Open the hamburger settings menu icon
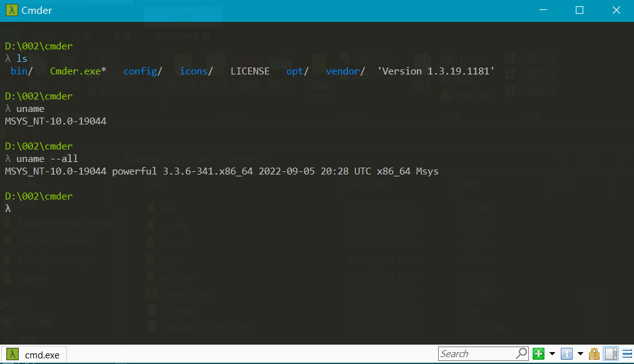The image size is (634, 364). (627, 353)
